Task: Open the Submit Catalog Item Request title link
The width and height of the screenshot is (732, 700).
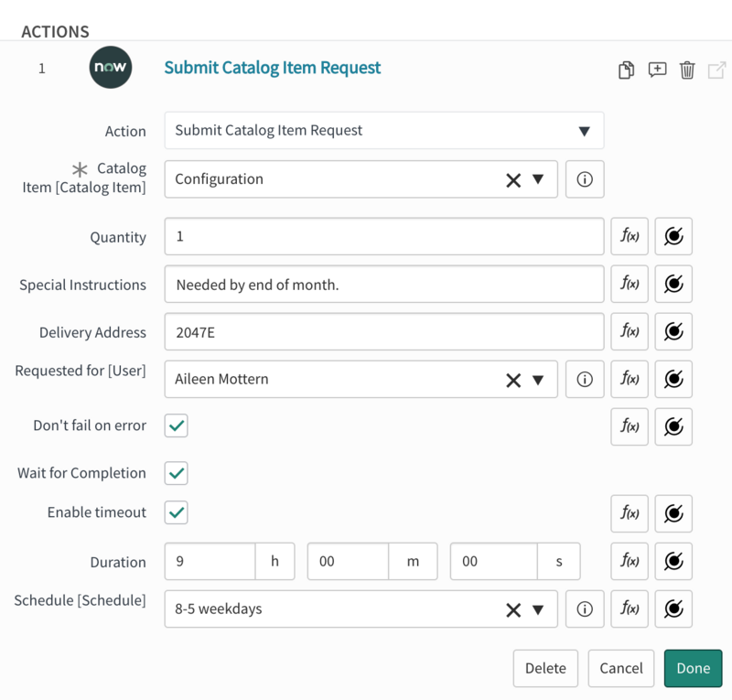Action: (x=272, y=68)
